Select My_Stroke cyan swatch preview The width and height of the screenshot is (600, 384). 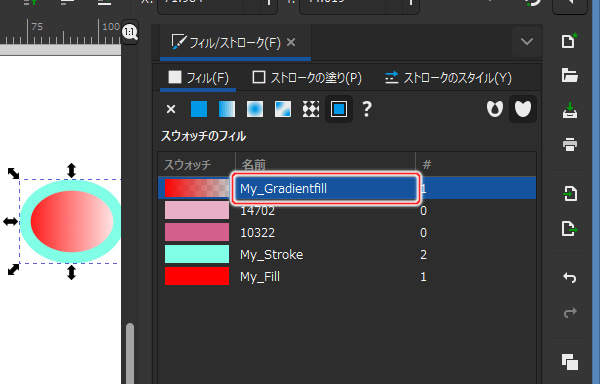(x=197, y=254)
